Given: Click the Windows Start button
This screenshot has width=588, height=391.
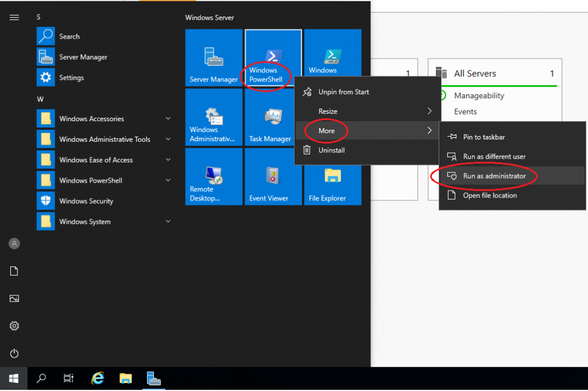Looking at the screenshot, I should point(14,378).
